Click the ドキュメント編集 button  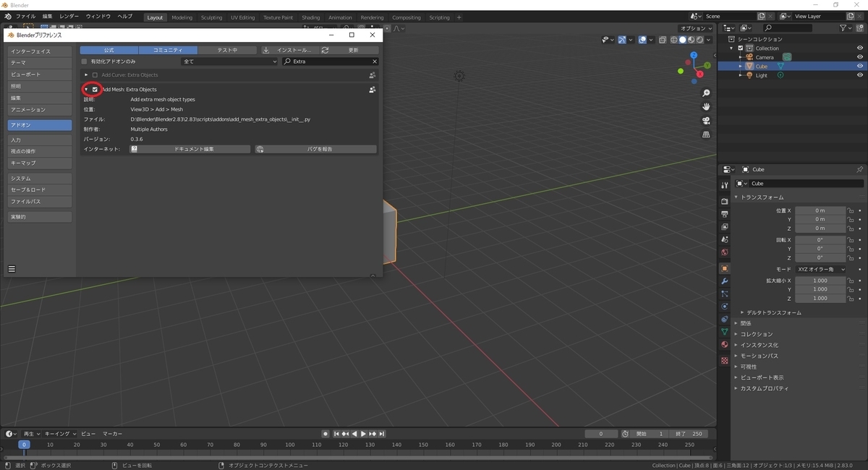click(190, 149)
